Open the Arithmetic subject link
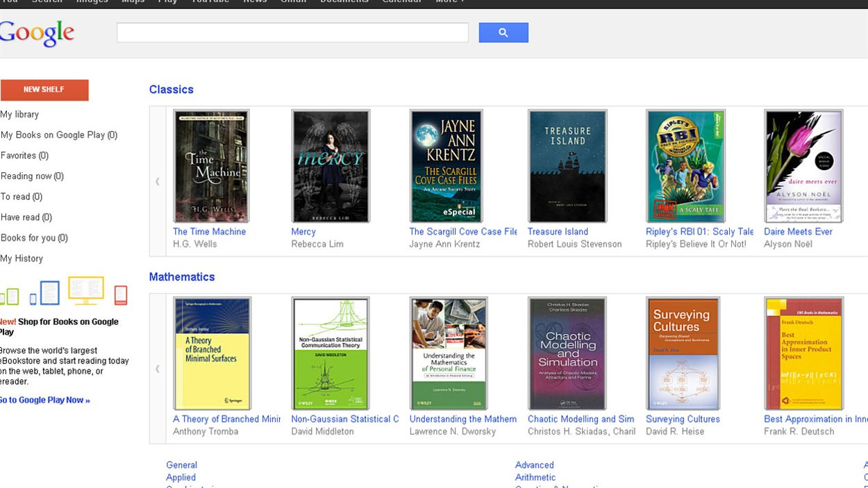Viewport: 868px width, 488px height. (535, 478)
